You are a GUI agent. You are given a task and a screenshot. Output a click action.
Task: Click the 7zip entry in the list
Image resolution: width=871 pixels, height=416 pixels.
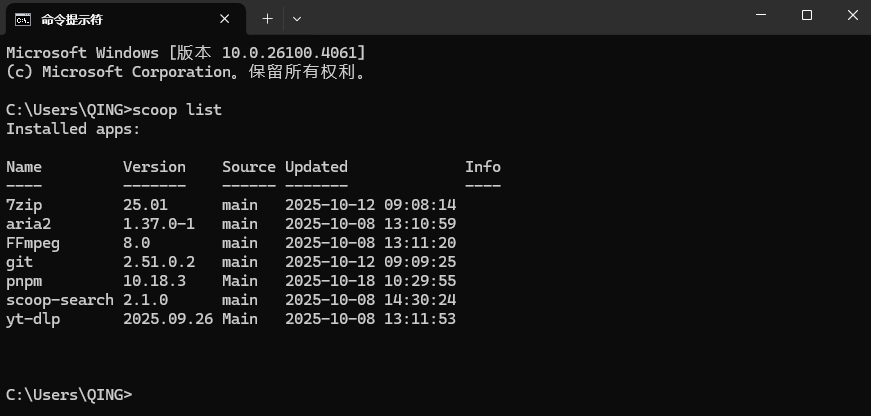tap(24, 205)
